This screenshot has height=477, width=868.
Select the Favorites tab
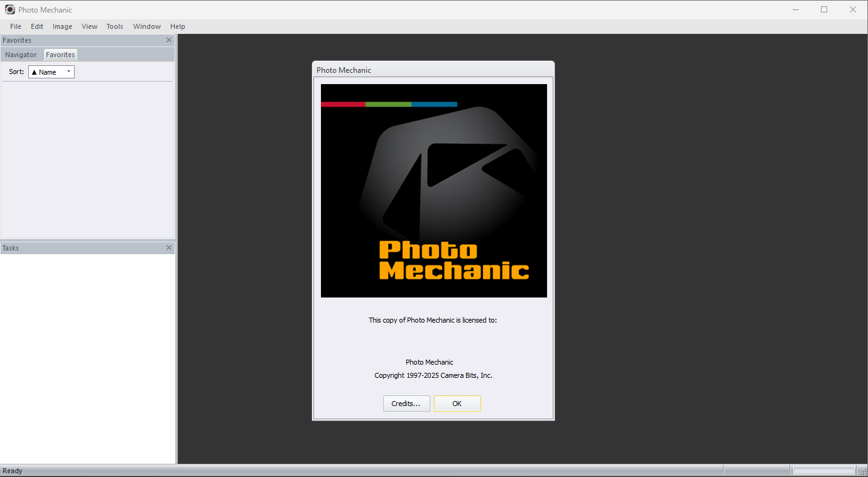(60, 55)
